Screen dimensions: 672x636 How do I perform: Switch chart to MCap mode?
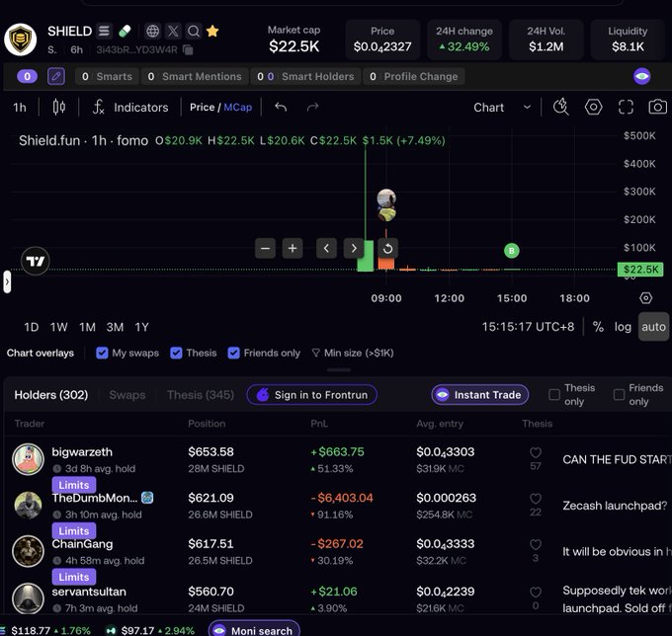pos(238,107)
